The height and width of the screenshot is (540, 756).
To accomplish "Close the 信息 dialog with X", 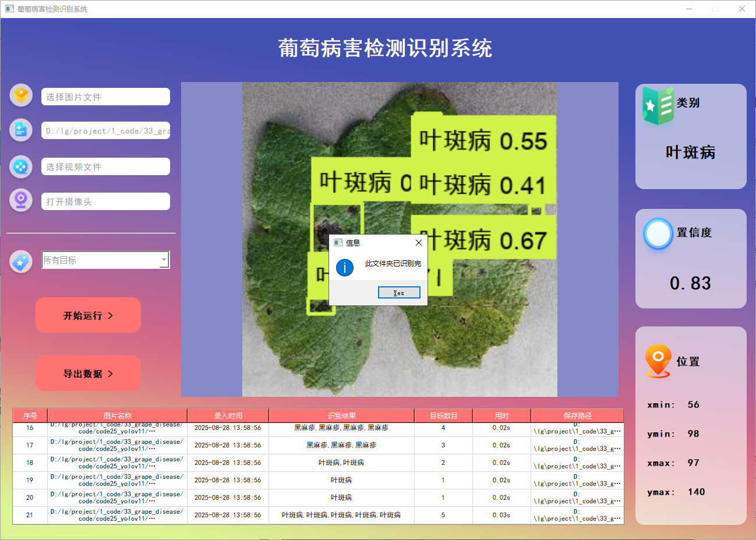I will tap(418, 243).
